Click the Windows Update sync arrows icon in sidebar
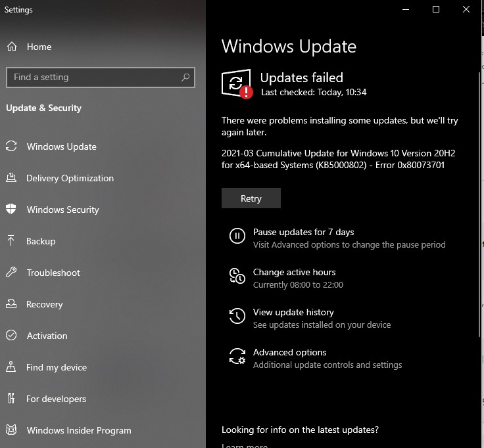 pos(11,146)
